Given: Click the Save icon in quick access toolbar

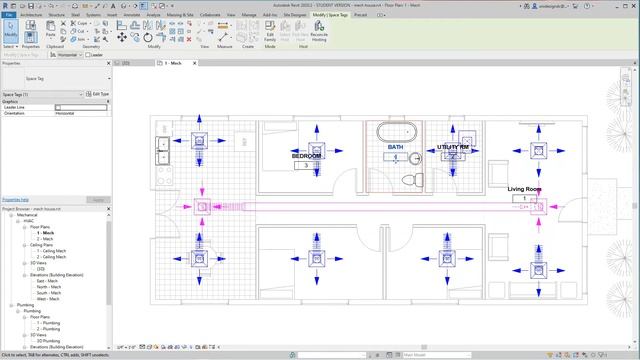Looking at the screenshot, I should pyautogui.click(x=31, y=6).
